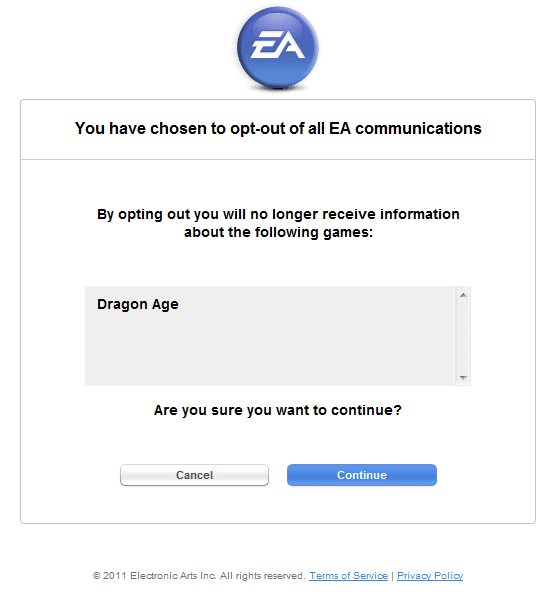The image size is (552, 599).
Task: Confirm opt-out with the Continue button
Action: 362,475
